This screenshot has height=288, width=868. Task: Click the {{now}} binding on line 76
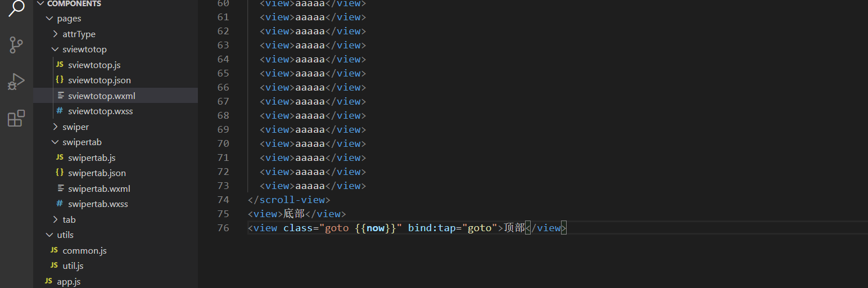[376, 228]
